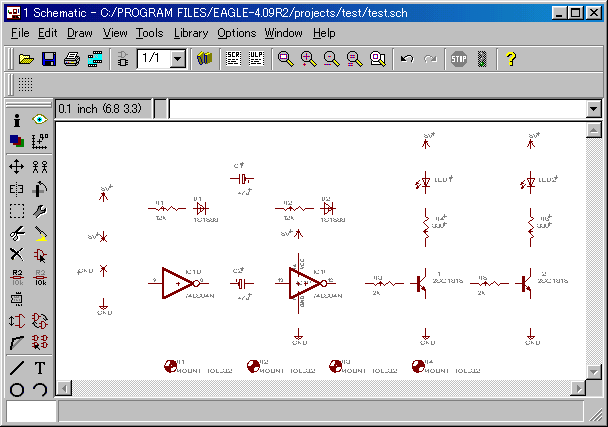Switch to board view icon
The image size is (608, 427).
point(123,59)
